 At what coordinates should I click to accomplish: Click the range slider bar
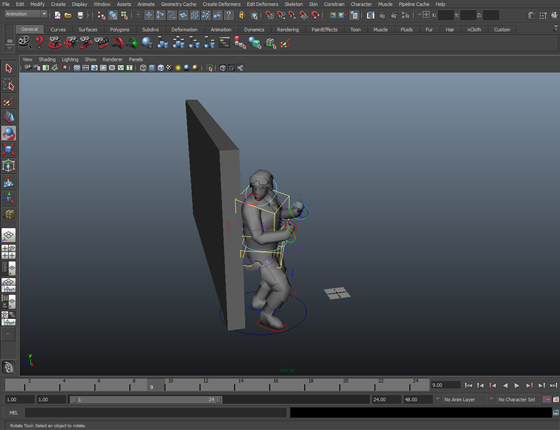pos(145,399)
